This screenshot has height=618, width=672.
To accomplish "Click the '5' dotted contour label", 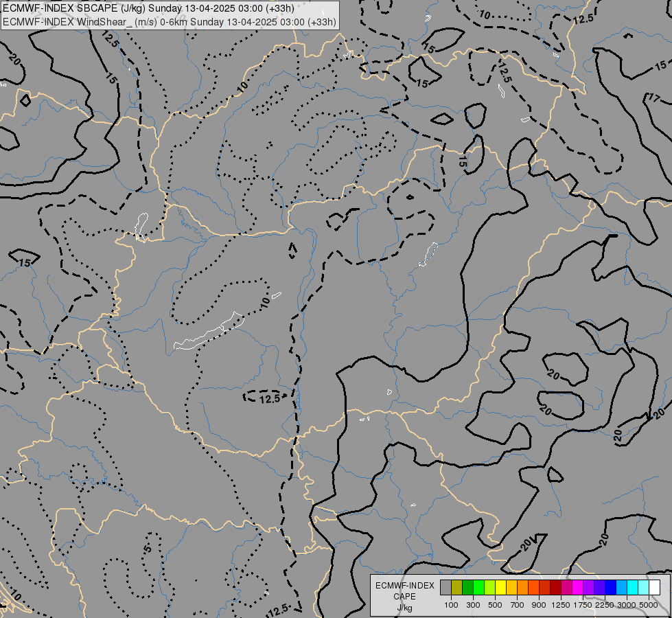I will pyautogui.click(x=148, y=549).
